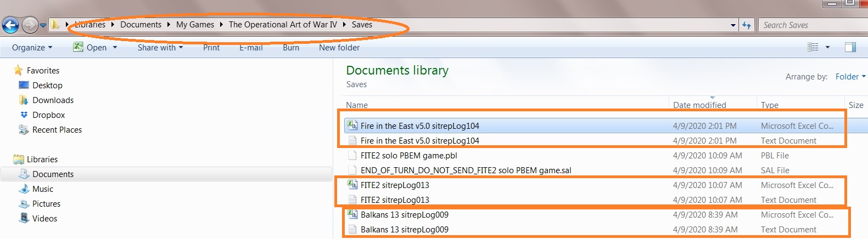
Task: Select Music library in navigation pane
Action: click(x=43, y=189)
